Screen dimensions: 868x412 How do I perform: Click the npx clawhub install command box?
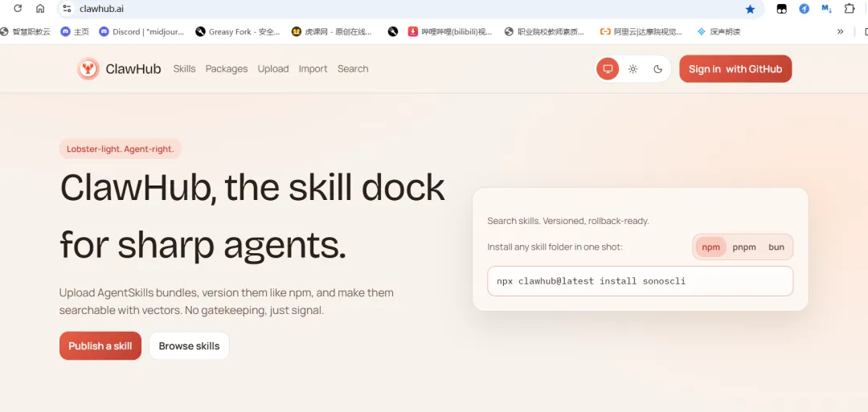[x=641, y=281]
